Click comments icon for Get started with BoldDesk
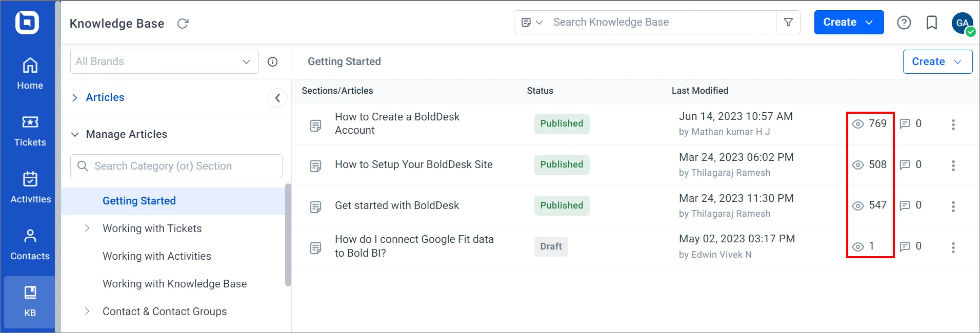980x333 pixels. click(905, 206)
